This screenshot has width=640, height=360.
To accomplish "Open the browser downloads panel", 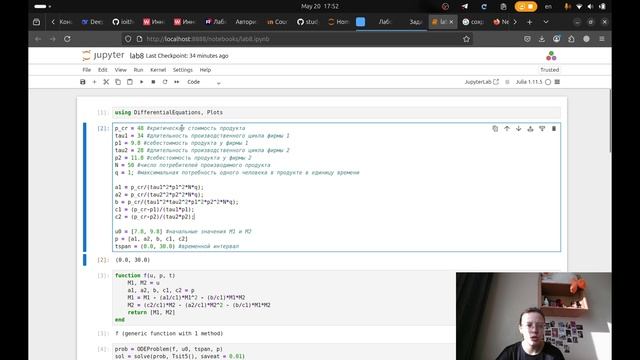I will tap(542, 39).
